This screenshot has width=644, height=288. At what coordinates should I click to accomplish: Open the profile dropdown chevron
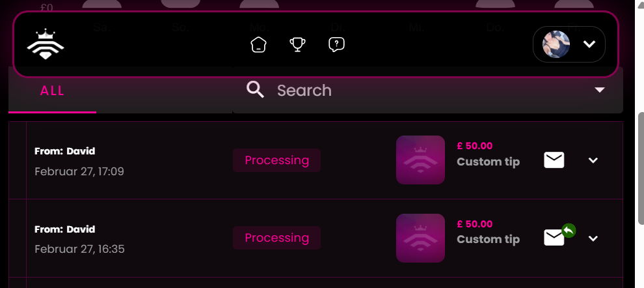589,44
